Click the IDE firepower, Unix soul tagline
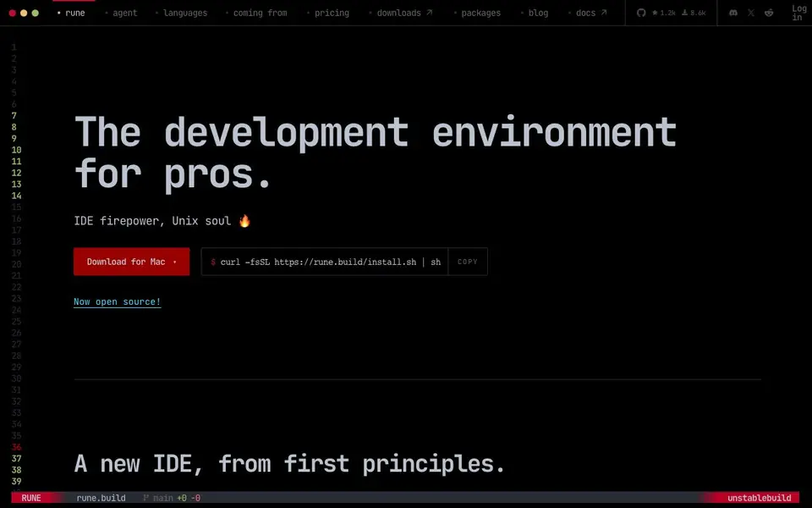Viewport: 812px width, 508px height. point(162,221)
